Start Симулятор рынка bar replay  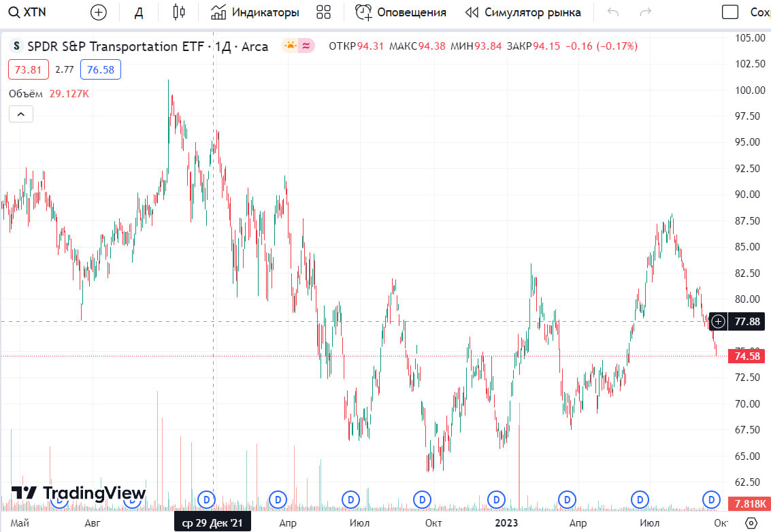coord(523,12)
